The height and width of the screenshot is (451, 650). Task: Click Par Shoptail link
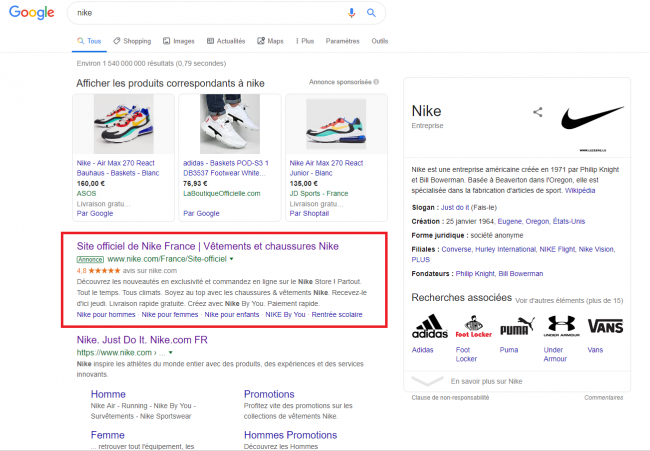click(309, 213)
